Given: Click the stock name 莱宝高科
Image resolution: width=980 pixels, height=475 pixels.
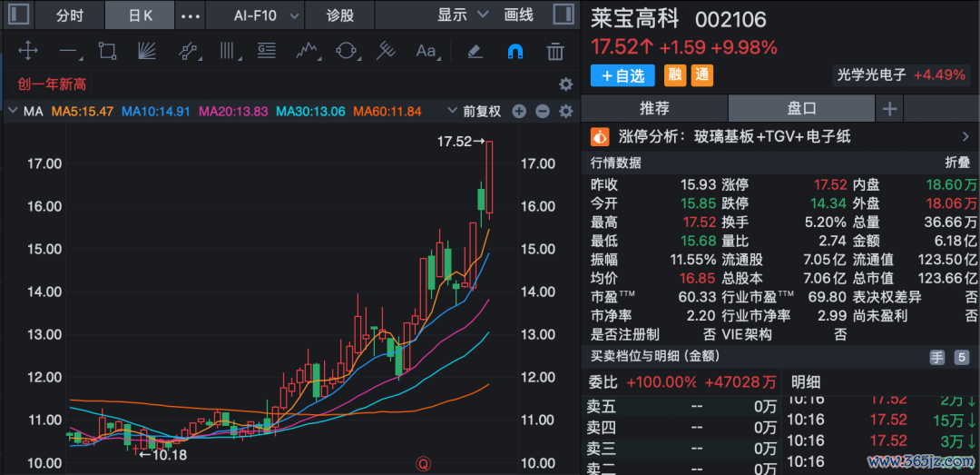Looking at the screenshot, I should 635,19.
